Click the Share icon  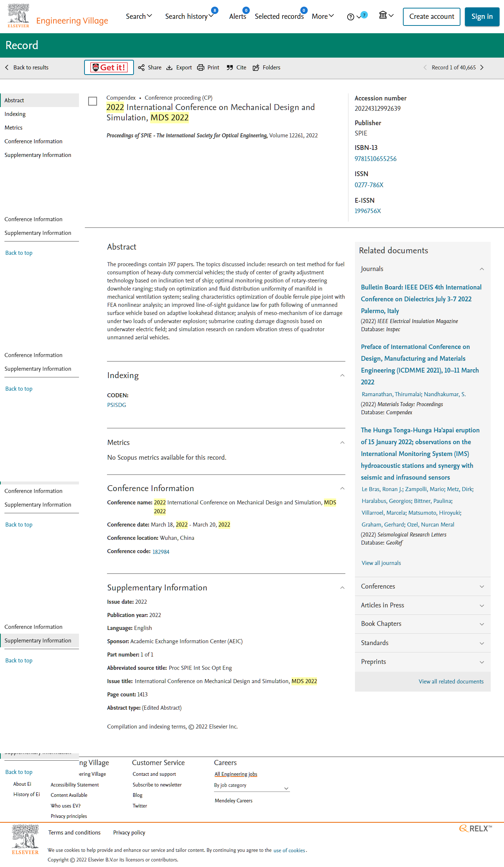[x=141, y=68]
